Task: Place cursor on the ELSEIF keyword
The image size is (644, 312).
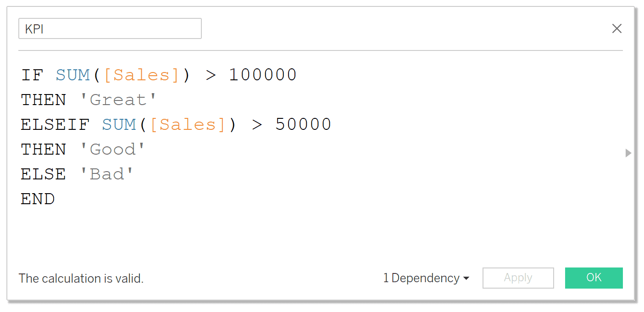Action: pyautogui.click(x=55, y=124)
